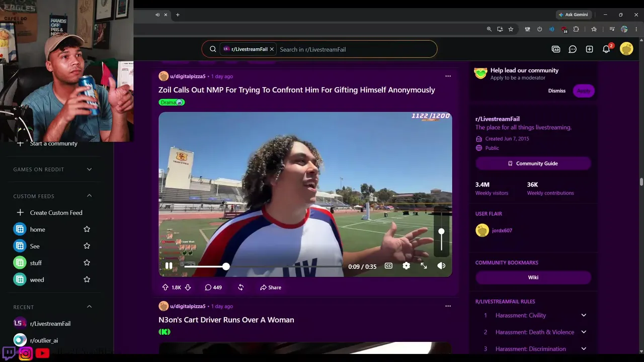Click the repost icon under the Zoil video
The height and width of the screenshot is (362, 644).
[x=240, y=288]
